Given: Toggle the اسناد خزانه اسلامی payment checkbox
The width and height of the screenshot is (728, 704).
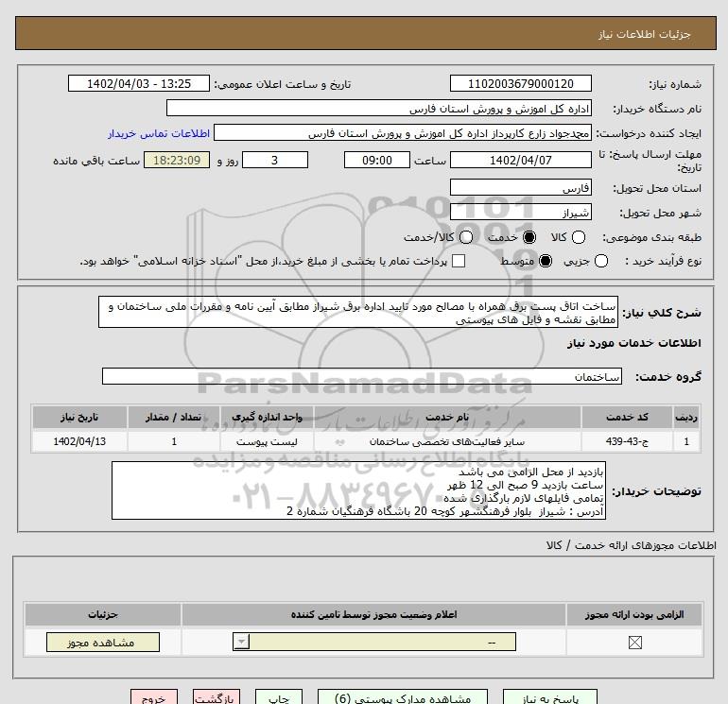Looking at the screenshot, I should [459, 261].
